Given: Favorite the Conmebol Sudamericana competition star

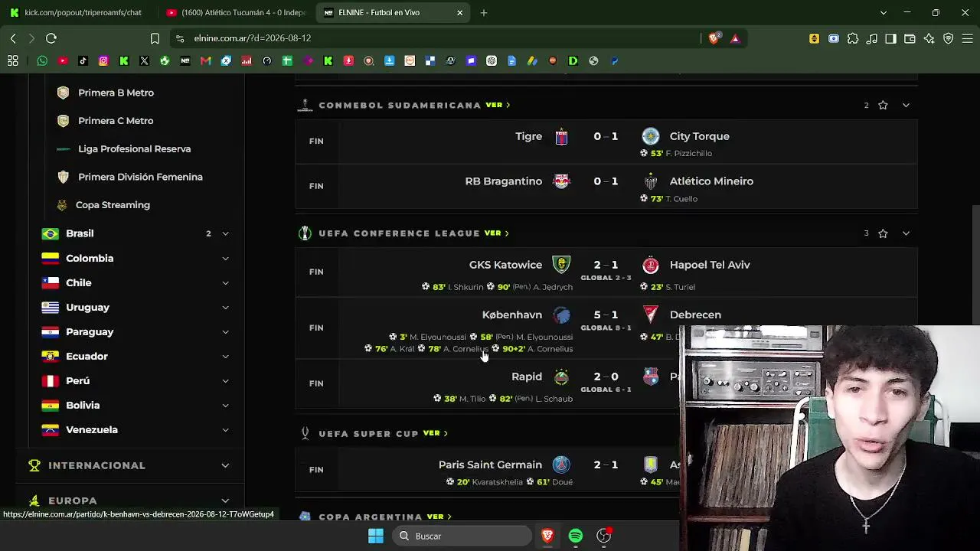Looking at the screenshot, I should pyautogui.click(x=883, y=105).
